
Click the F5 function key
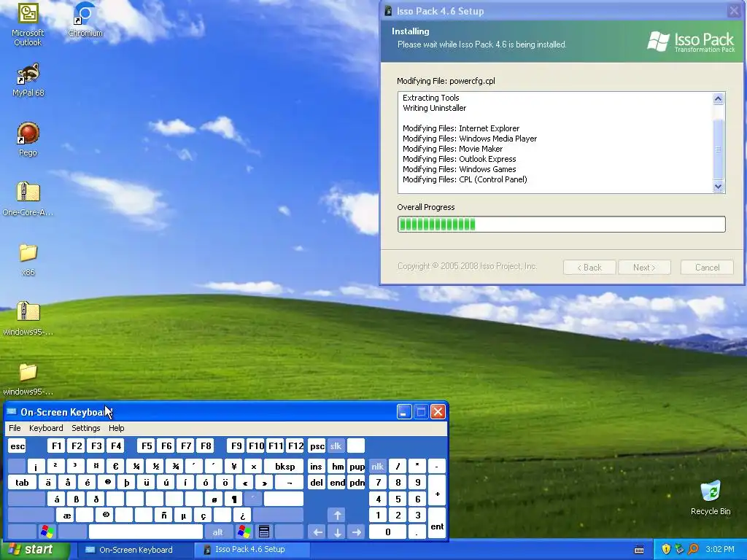(x=147, y=446)
